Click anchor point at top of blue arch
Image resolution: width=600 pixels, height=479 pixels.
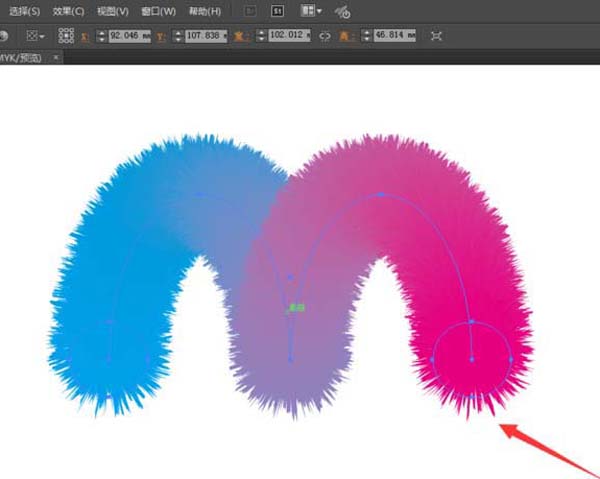coord(200,195)
